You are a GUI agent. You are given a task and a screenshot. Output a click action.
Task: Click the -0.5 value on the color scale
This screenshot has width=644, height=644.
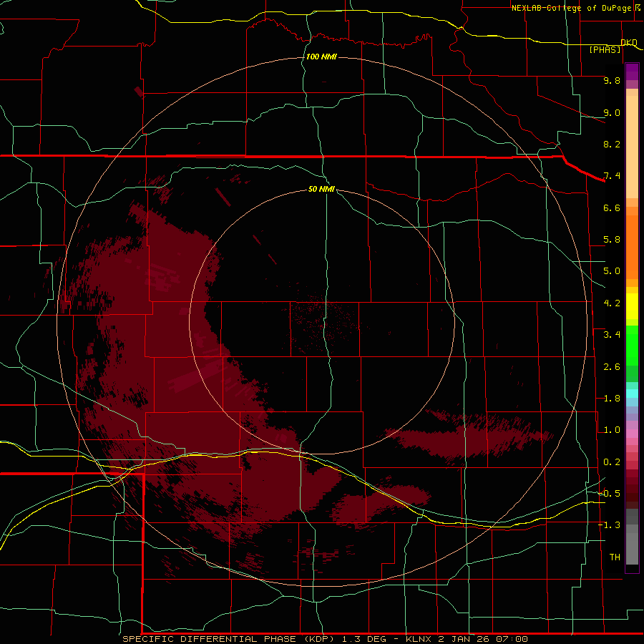pos(609,494)
